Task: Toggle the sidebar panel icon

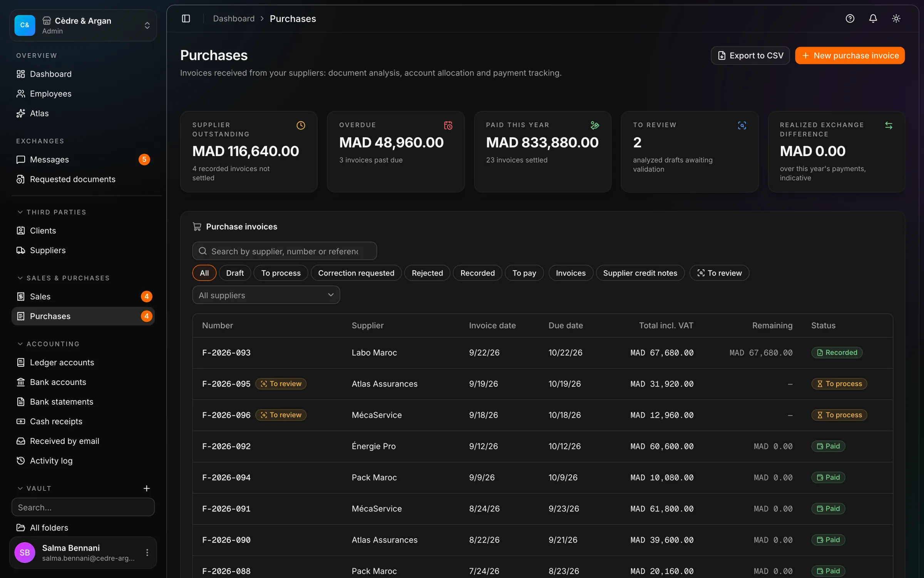Action: point(186,18)
